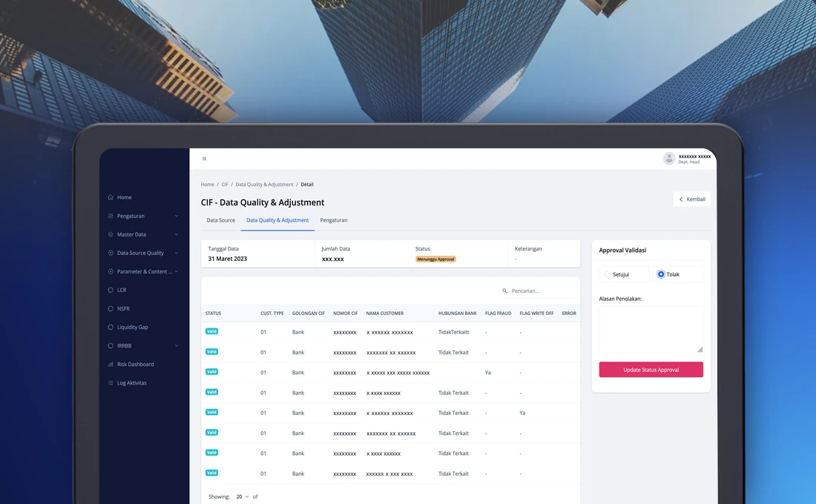Screen dimensions: 816x504
Task: Select the Setujui radio option
Action: (608, 274)
